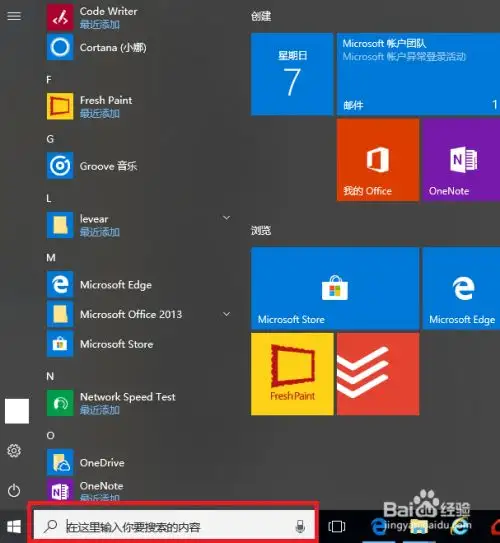This screenshot has height=543, width=500.
Task: Open the calendar tile showing 7
Action: (292, 74)
